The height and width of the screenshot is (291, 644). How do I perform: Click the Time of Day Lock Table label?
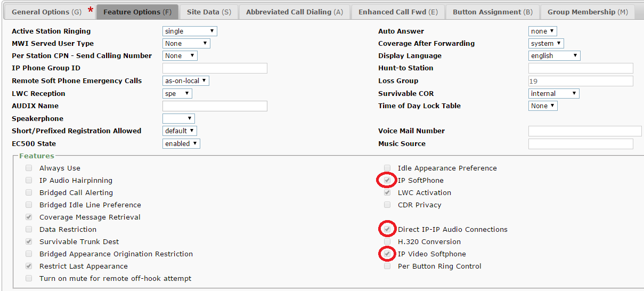click(419, 106)
